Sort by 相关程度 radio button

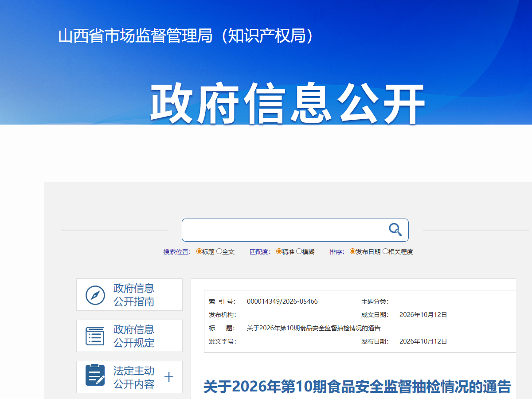[x=385, y=251]
